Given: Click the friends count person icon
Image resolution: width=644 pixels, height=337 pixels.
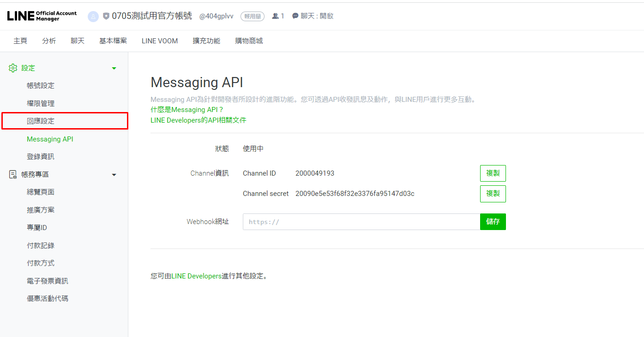Looking at the screenshot, I should click(x=275, y=16).
